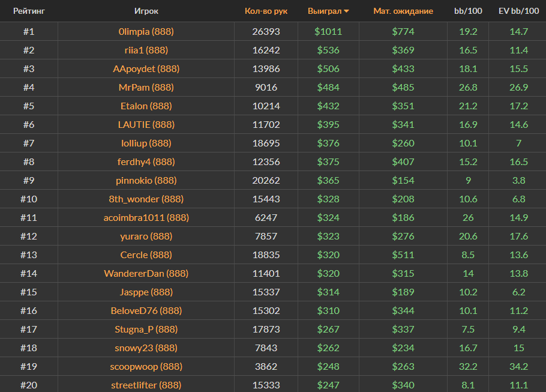The width and height of the screenshot is (546, 392).
Task: Open player riia1 (888) profile
Action: click(x=146, y=50)
